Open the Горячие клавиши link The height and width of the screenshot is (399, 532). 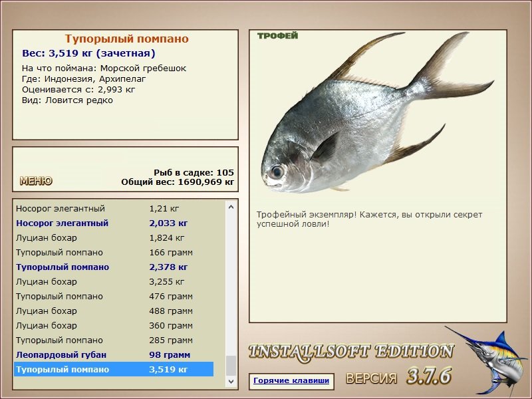(x=291, y=380)
